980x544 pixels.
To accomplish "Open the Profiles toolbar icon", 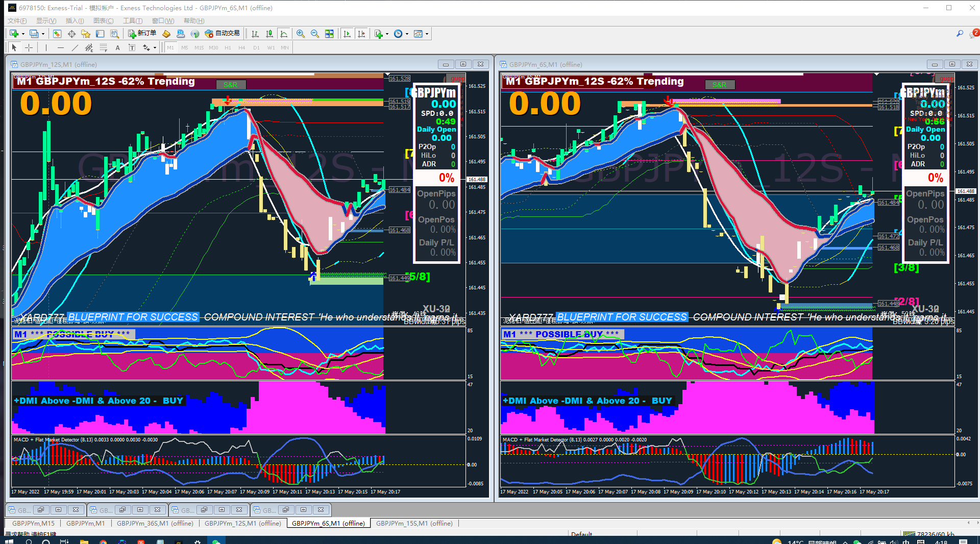I will 34,34.
